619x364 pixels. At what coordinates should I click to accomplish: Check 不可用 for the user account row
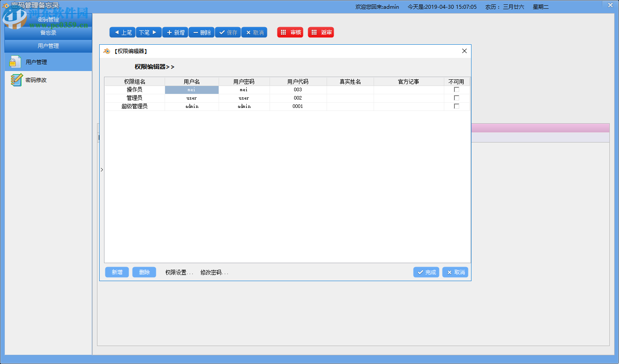(457, 97)
